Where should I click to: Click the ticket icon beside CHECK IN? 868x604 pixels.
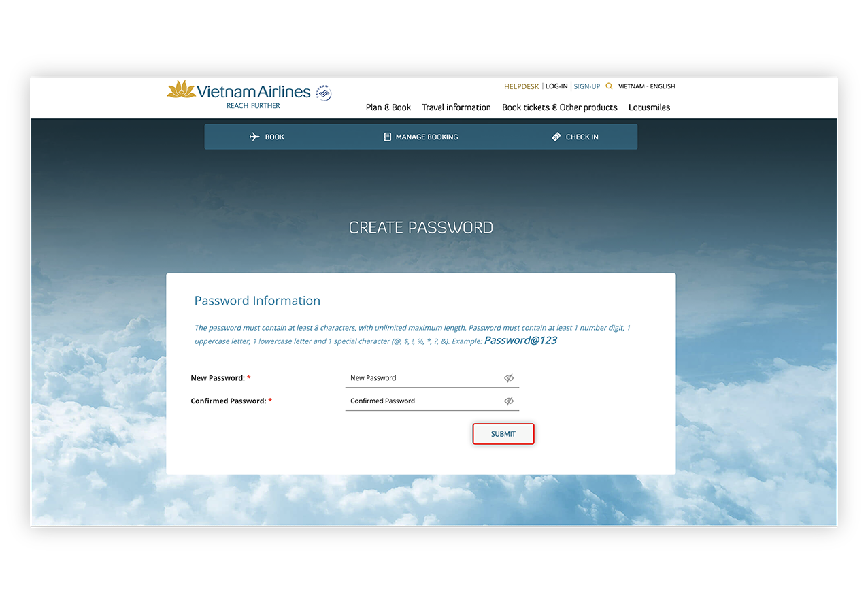tap(556, 136)
